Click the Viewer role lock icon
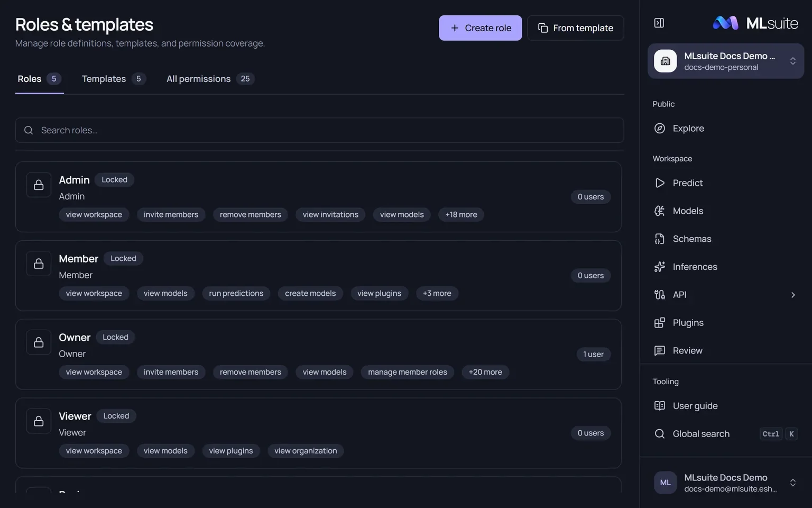This screenshot has width=812, height=508. pyautogui.click(x=39, y=421)
